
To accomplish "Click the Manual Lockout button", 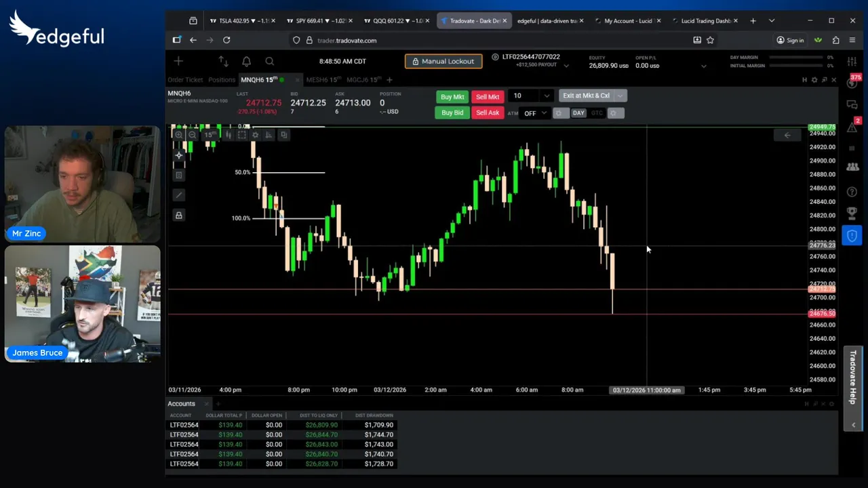I will click(x=443, y=62).
